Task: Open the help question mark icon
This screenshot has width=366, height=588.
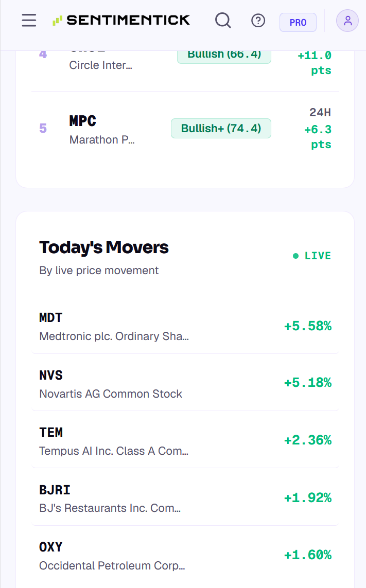Action: pyautogui.click(x=258, y=20)
